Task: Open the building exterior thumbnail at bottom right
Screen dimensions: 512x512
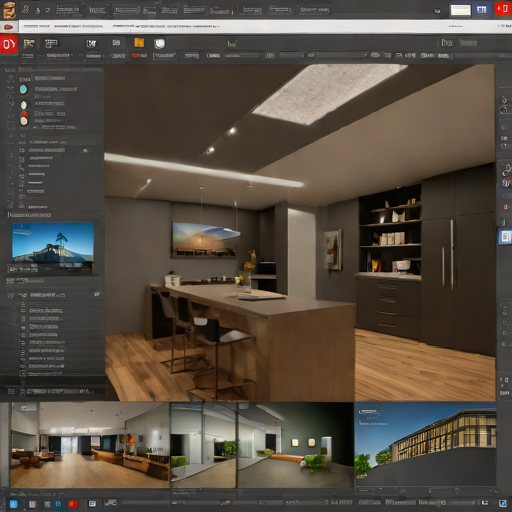Action: [425, 444]
